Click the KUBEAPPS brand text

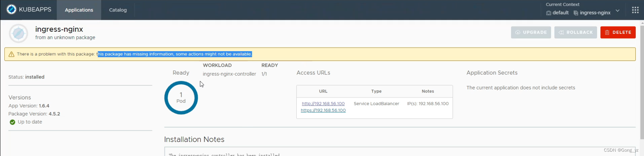35,9
